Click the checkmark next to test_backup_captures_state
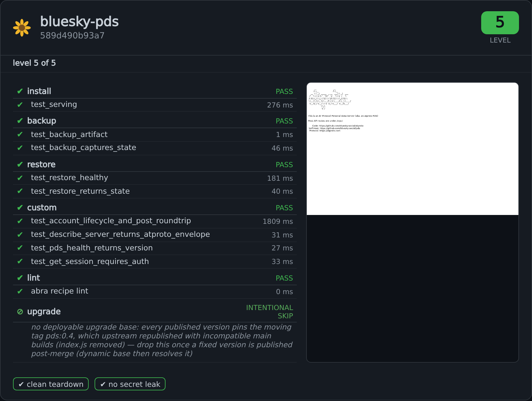 pos(20,148)
